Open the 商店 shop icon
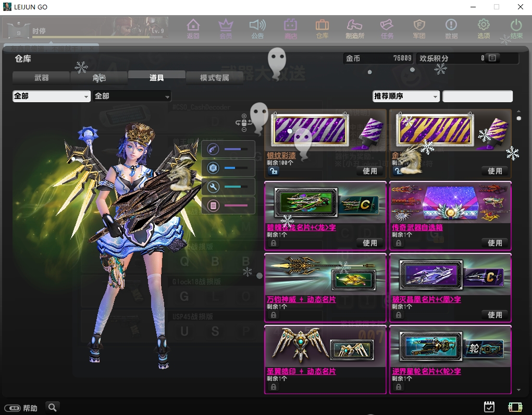532x415 pixels. pos(290,28)
